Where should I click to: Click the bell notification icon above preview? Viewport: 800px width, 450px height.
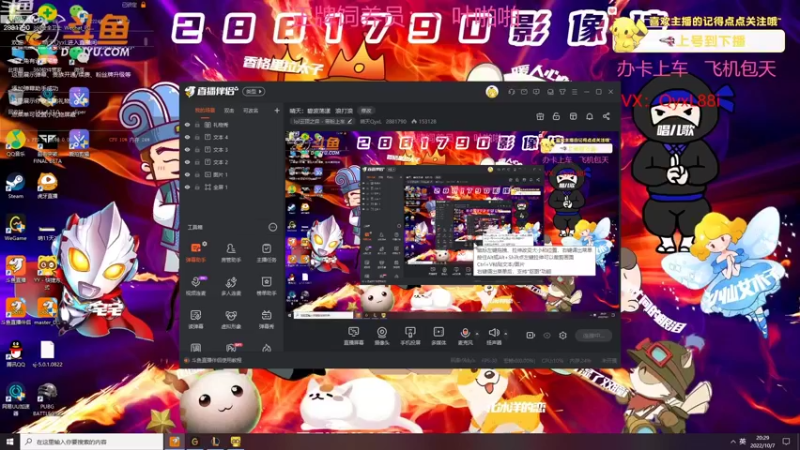[x=589, y=116]
